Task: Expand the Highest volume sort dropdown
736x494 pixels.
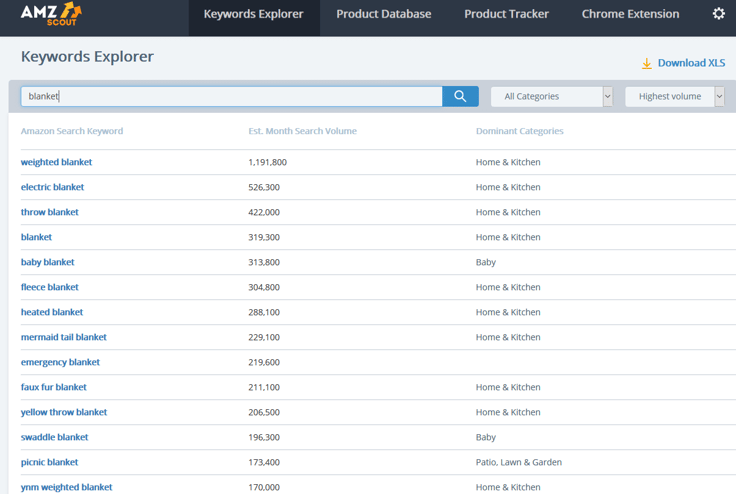Action: pos(675,96)
